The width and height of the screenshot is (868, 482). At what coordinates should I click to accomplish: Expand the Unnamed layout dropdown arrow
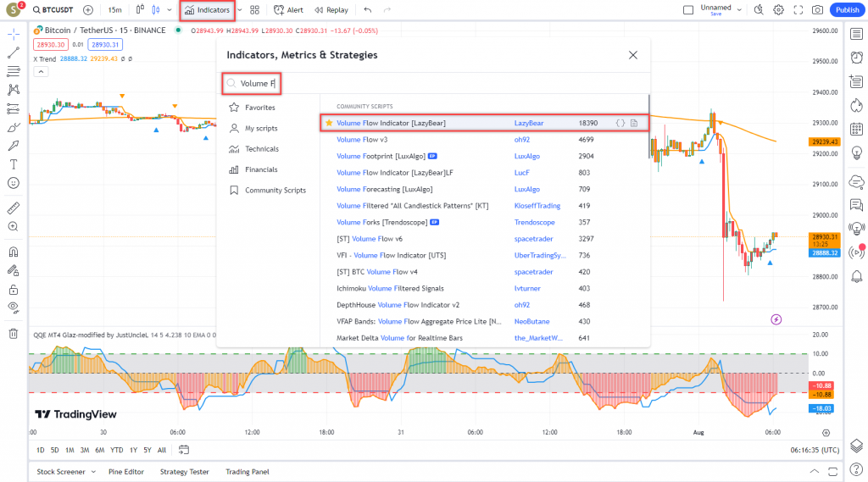tap(739, 10)
